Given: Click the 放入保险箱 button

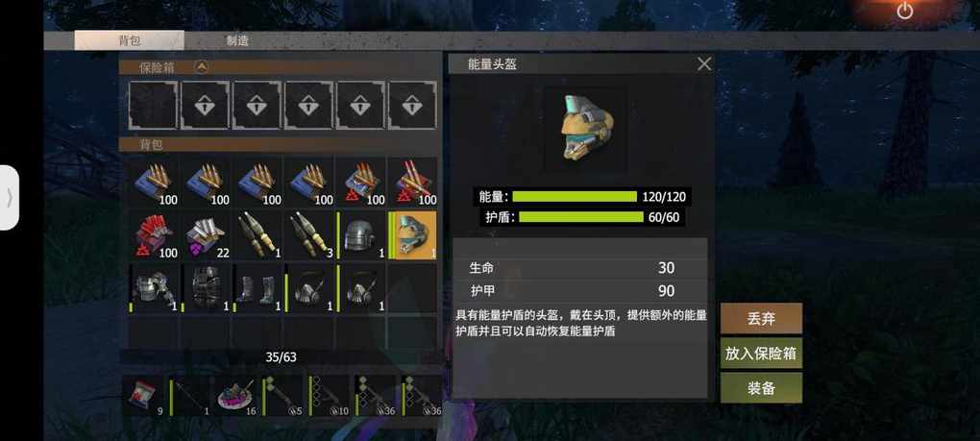Looking at the screenshot, I should (761, 354).
